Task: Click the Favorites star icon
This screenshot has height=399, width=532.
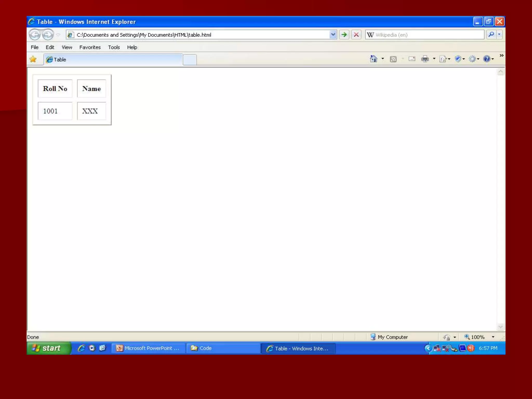Action: tap(33, 59)
